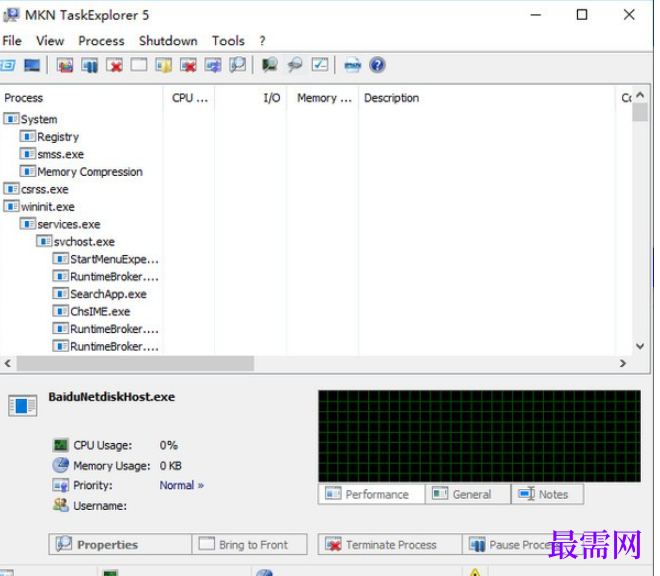Click the first toolbar icon at the window's left edge
660x576 pixels.
pyautogui.click(x=8, y=65)
